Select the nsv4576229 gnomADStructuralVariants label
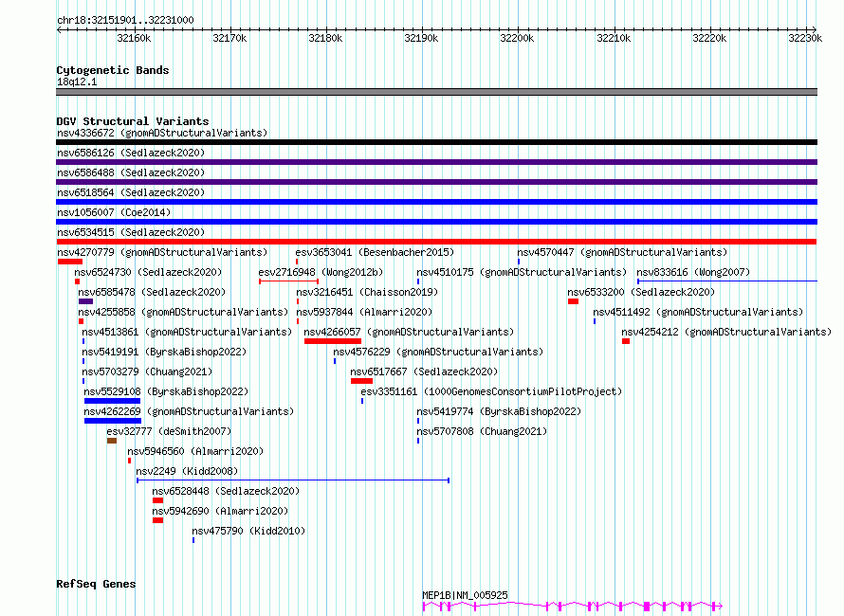The image size is (844, 616). click(438, 352)
